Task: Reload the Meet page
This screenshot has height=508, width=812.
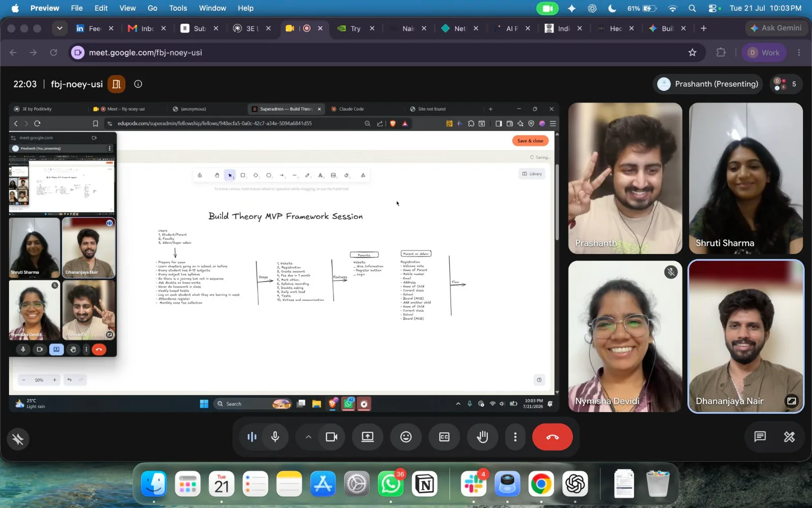Action: (53, 52)
